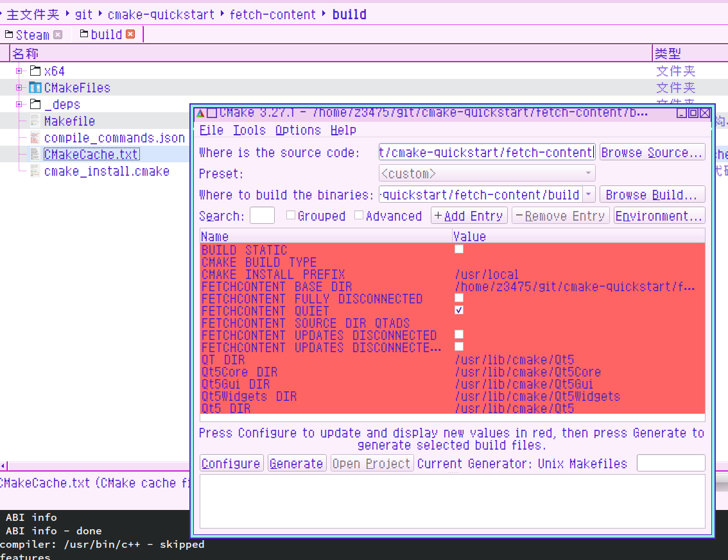Image resolution: width=728 pixels, height=560 pixels.
Task: Click Add Entry to create a cache variable
Action: (469, 215)
